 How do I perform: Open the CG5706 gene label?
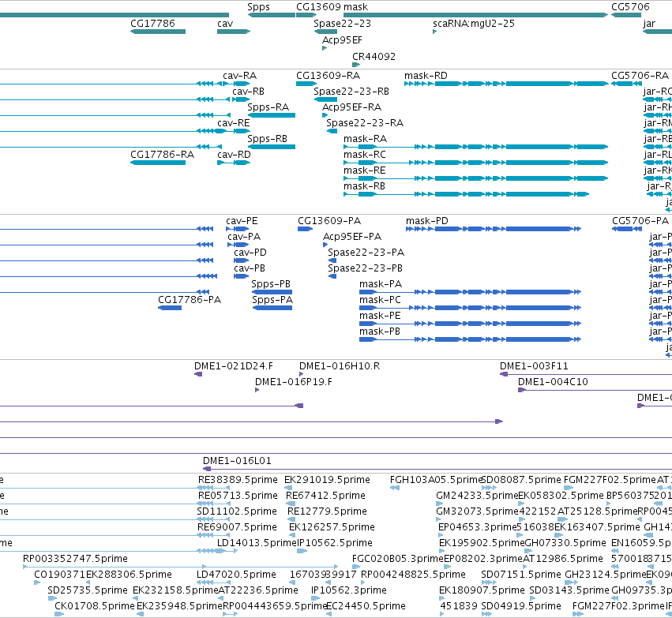click(630, 7)
